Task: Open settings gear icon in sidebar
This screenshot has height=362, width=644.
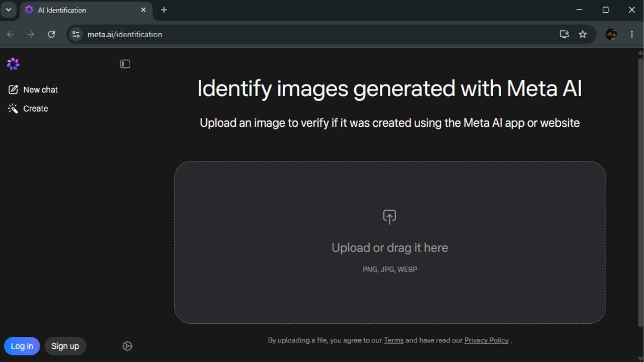Action: point(127,346)
